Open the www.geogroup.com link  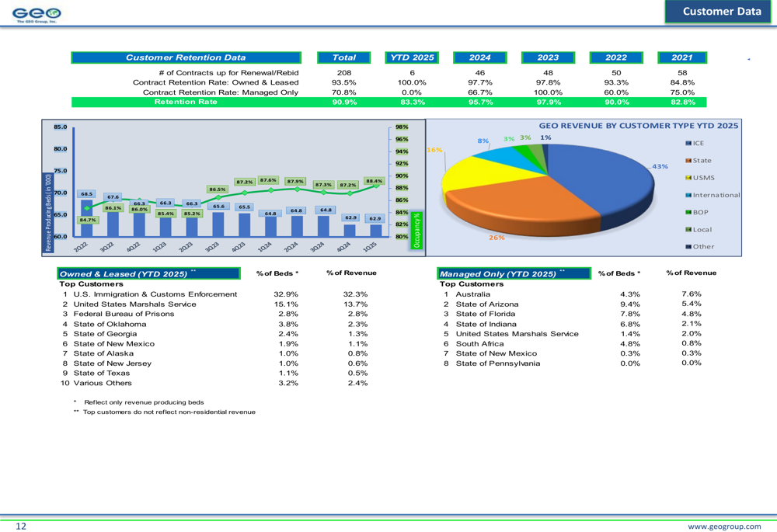click(724, 526)
